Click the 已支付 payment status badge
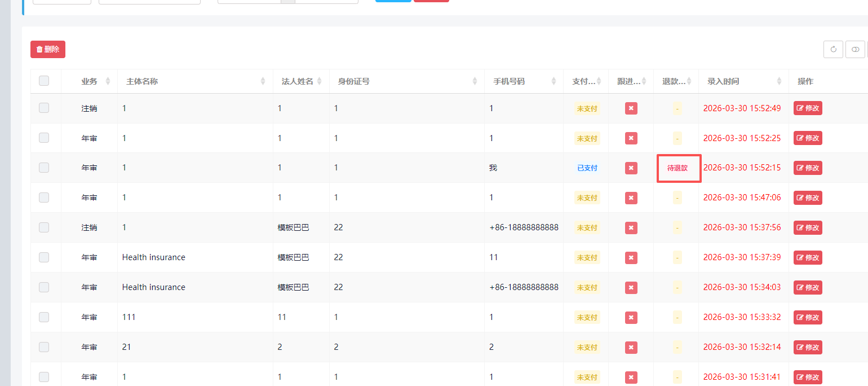868x386 pixels. 587,168
